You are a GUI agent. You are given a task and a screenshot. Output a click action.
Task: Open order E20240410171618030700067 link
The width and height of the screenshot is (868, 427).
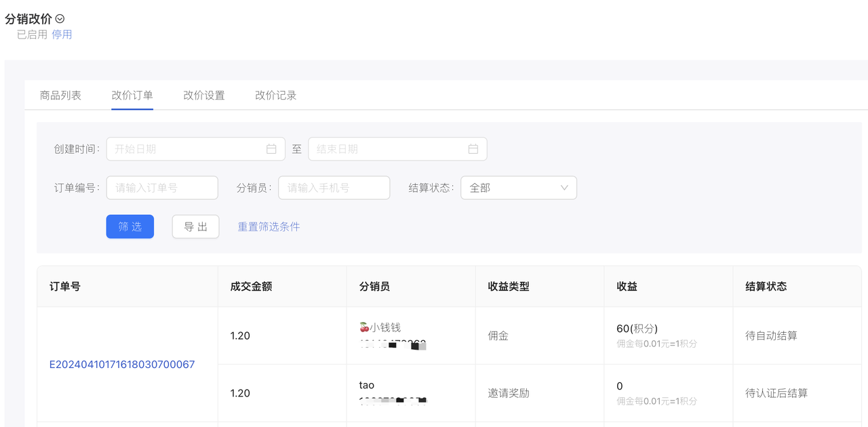point(122,365)
